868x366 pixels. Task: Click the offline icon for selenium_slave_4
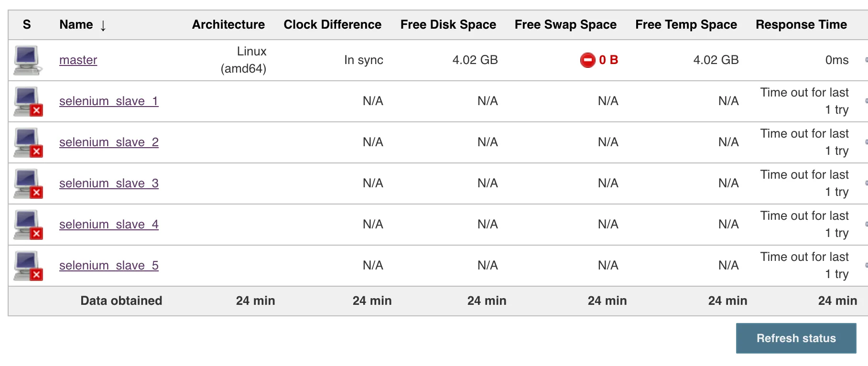point(28,225)
